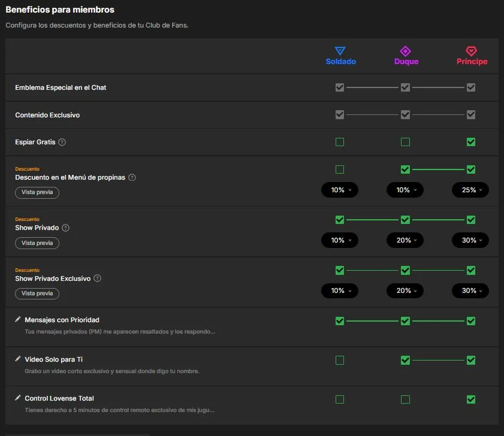Enable tip menu discount checkbox for Soldado
Screen dimensions: 504x436
point(340,169)
